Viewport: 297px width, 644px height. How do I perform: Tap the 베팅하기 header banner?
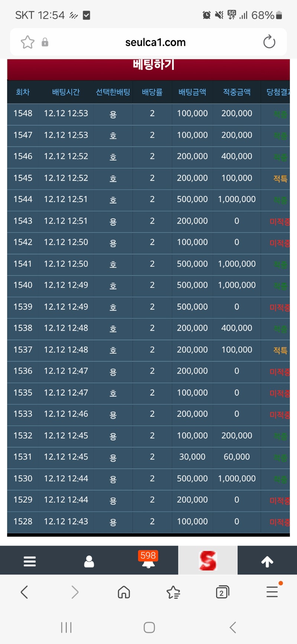pyautogui.click(x=148, y=66)
